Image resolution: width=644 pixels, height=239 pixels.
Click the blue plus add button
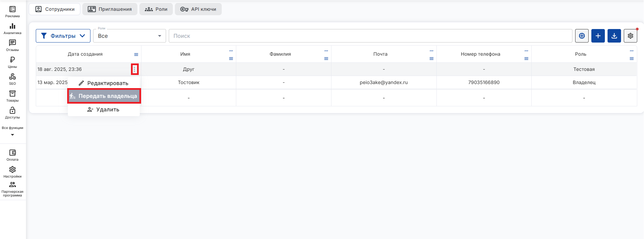tap(598, 36)
